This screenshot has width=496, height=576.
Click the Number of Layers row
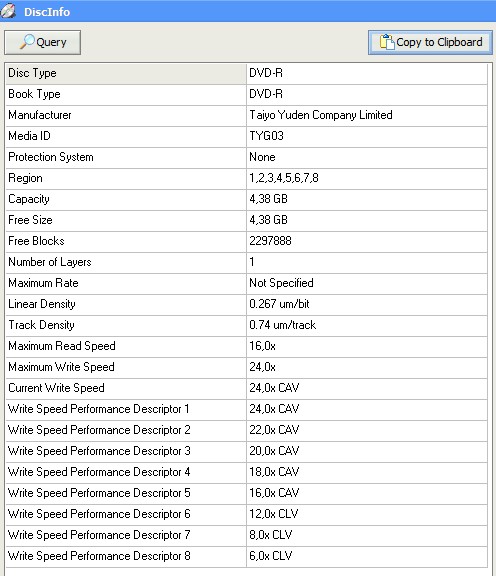click(247, 262)
